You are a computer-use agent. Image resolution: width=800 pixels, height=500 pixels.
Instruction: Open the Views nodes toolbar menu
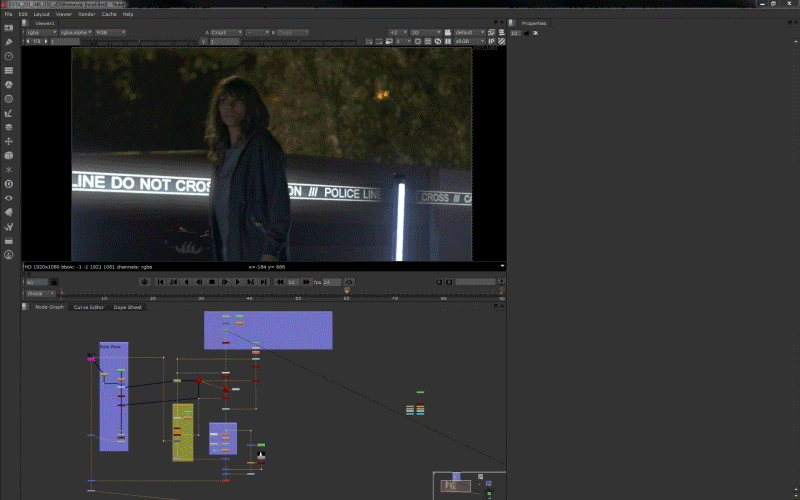9,198
